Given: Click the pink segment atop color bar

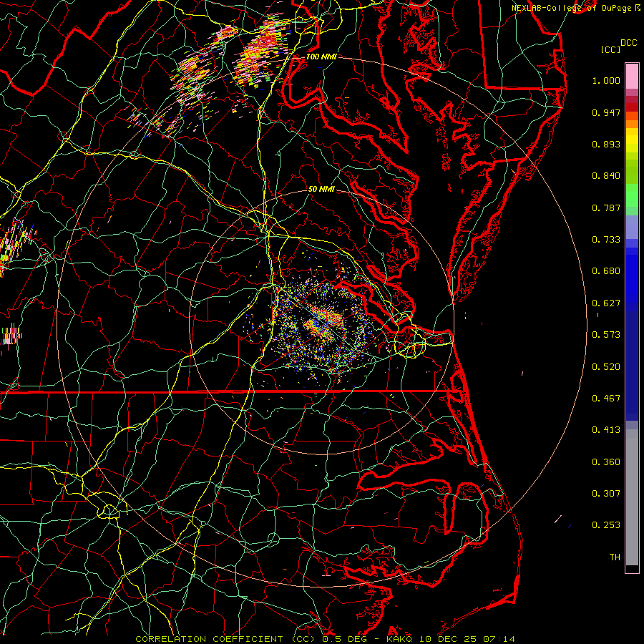Looking at the screenshot, I should coord(632,76).
